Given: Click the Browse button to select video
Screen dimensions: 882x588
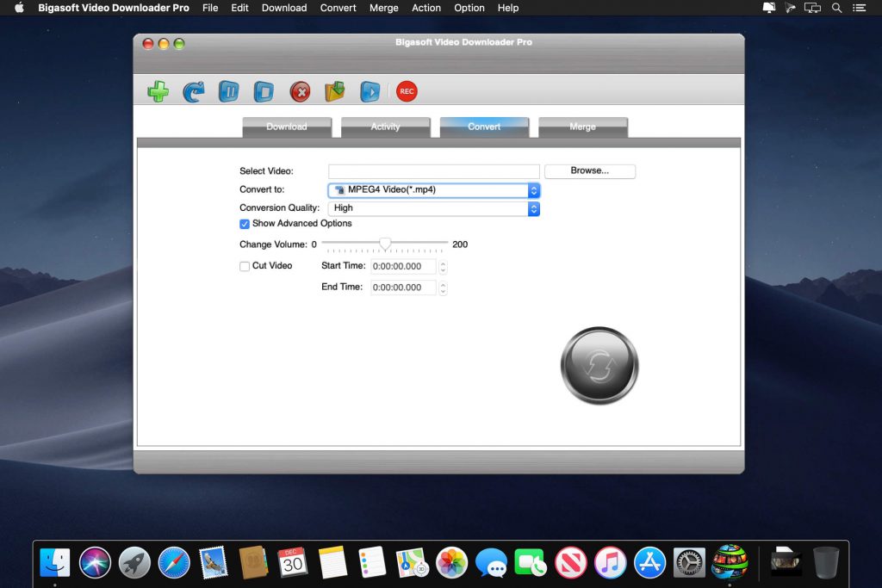Looking at the screenshot, I should pyautogui.click(x=589, y=170).
